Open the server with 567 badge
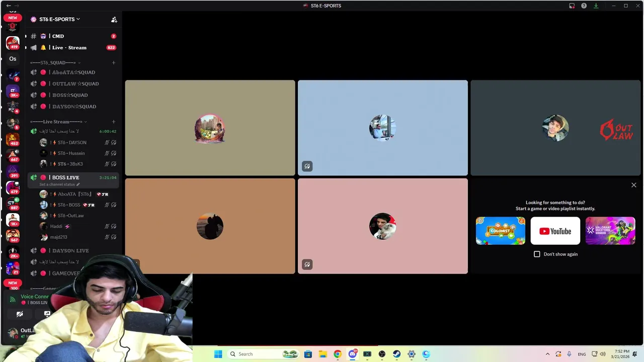The image size is (644, 362). tap(13, 235)
